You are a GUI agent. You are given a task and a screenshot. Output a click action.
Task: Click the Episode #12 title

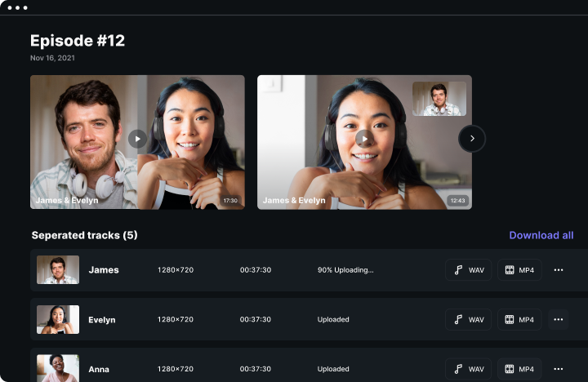pos(78,41)
